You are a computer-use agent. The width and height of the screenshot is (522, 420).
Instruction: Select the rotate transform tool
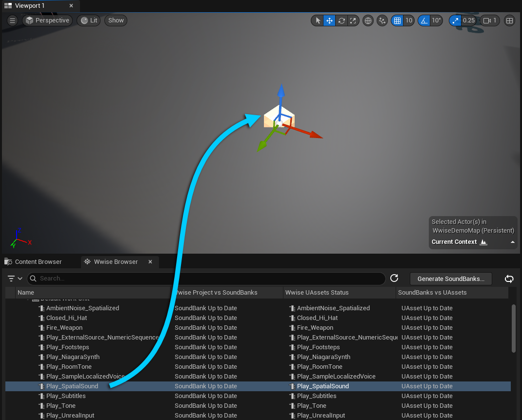point(341,20)
